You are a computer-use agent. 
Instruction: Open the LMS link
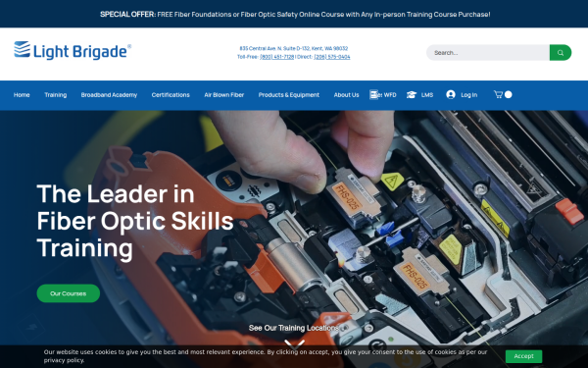(427, 95)
